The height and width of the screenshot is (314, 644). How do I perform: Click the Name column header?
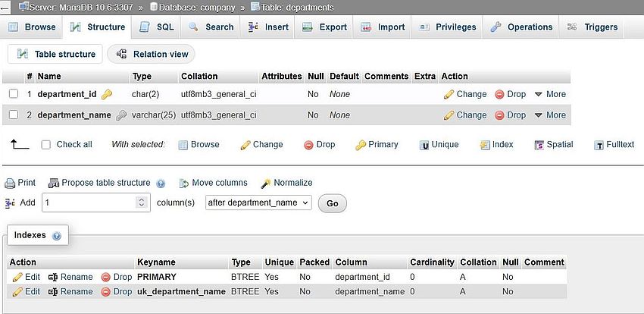49,77
